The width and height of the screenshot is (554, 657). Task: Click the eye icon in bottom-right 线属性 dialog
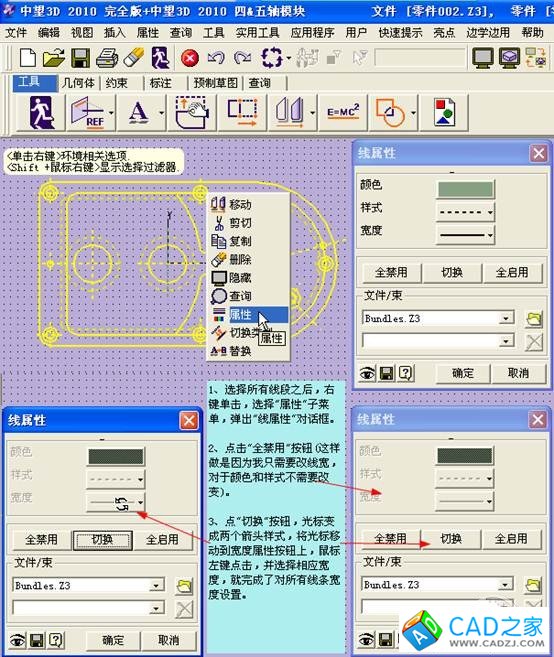[366, 639]
